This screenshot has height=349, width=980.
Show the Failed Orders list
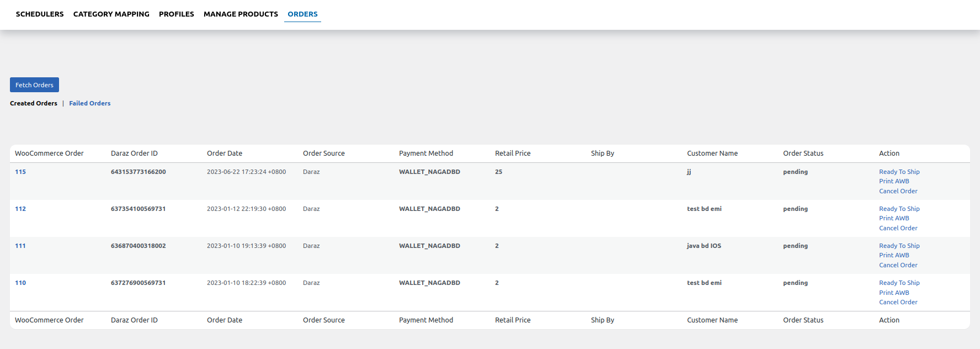tap(89, 103)
